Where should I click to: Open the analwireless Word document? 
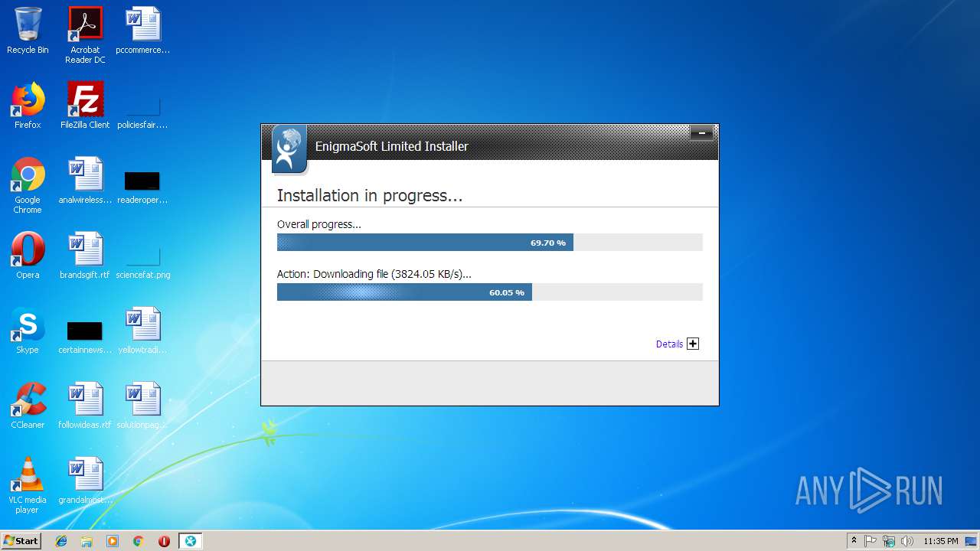[85, 181]
